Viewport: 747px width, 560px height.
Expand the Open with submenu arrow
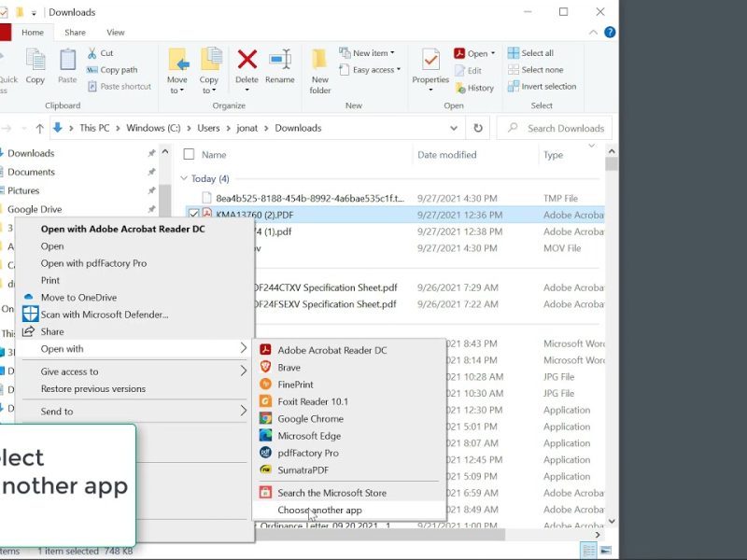244,348
